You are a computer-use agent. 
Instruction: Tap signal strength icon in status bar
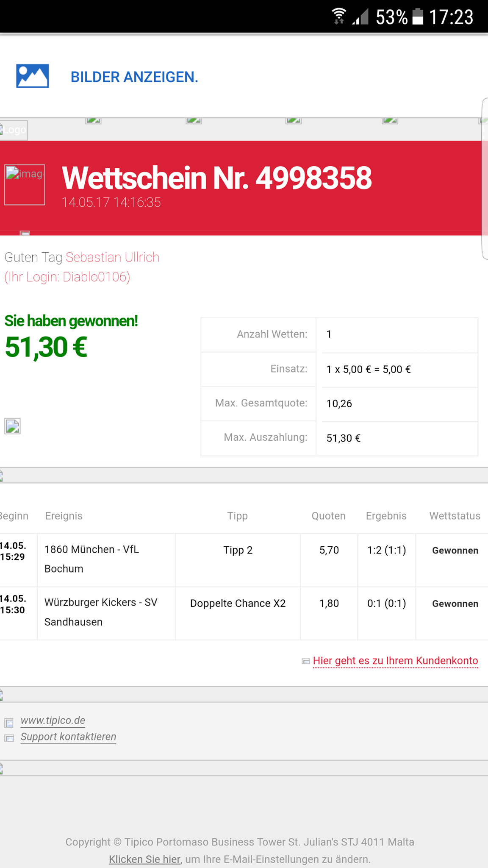click(x=360, y=17)
